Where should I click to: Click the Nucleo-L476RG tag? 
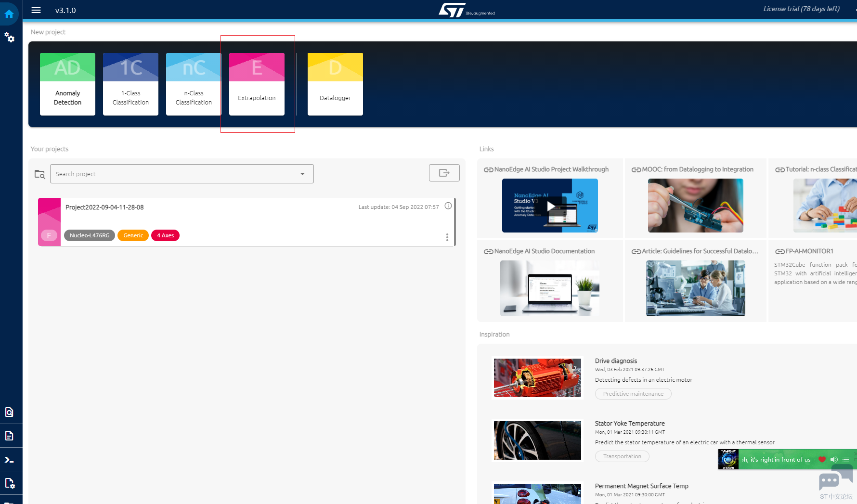coord(90,235)
